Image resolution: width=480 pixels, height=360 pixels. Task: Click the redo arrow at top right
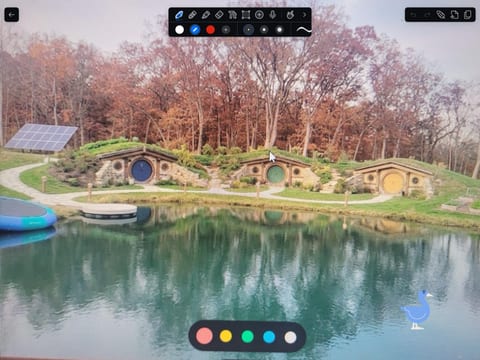pyautogui.click(x=427, y=15)
